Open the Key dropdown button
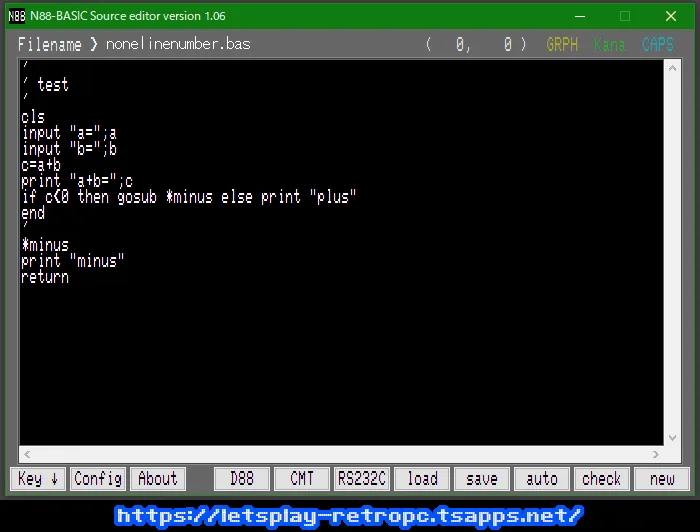700x532 pixels. pyautogui.click(x=39, y=479)
